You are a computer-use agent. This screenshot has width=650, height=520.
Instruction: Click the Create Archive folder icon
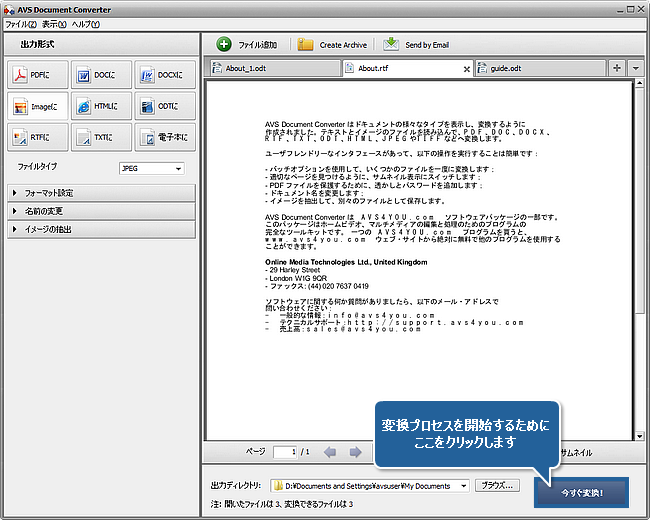point(305,44)
